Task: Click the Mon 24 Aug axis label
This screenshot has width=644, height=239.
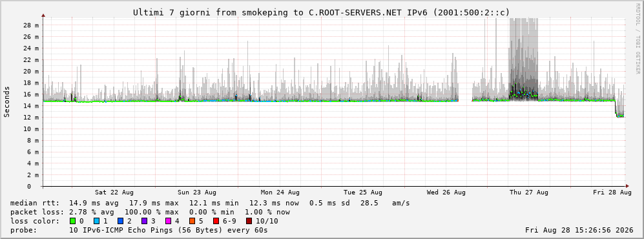Action: [x=280, y=192]
